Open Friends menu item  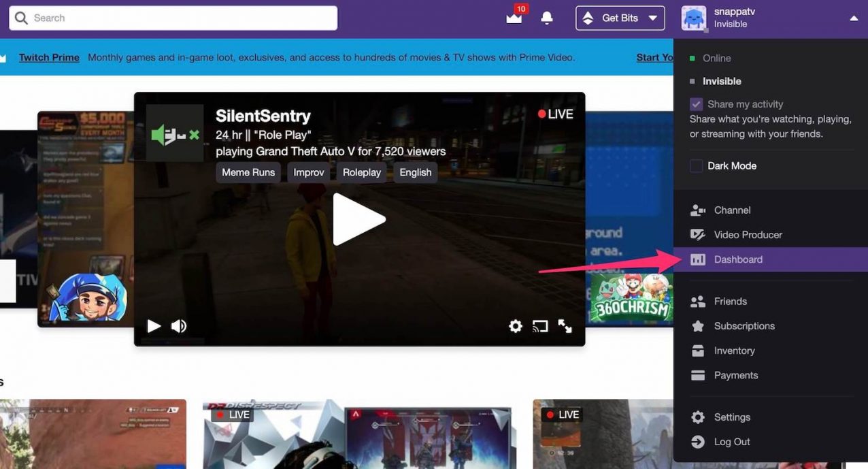tap(771, 302)
